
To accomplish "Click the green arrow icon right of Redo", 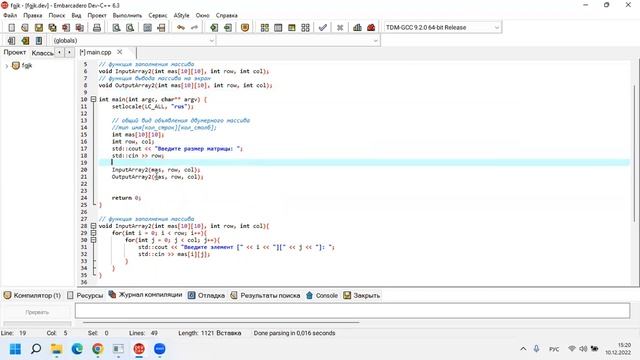I will tap(214, 27).
